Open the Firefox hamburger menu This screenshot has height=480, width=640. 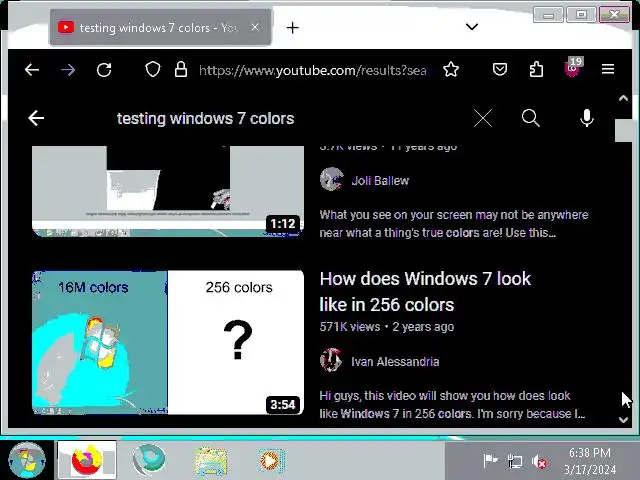[x=608, y=69]
